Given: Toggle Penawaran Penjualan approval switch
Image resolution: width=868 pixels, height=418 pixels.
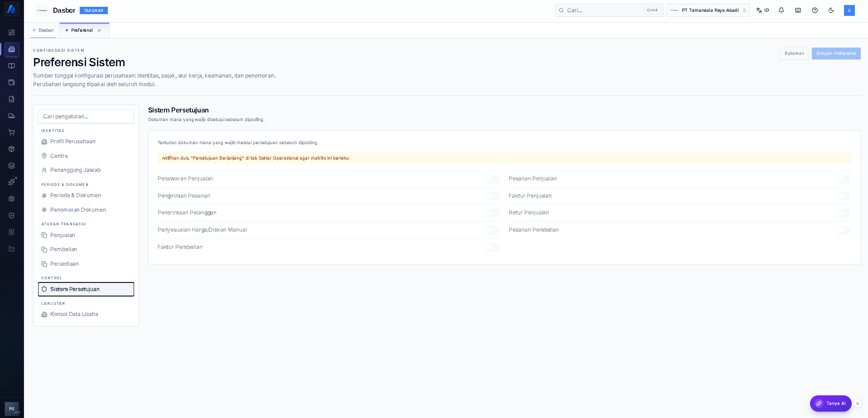Looking at the screenshot, I should coord(493,179).
